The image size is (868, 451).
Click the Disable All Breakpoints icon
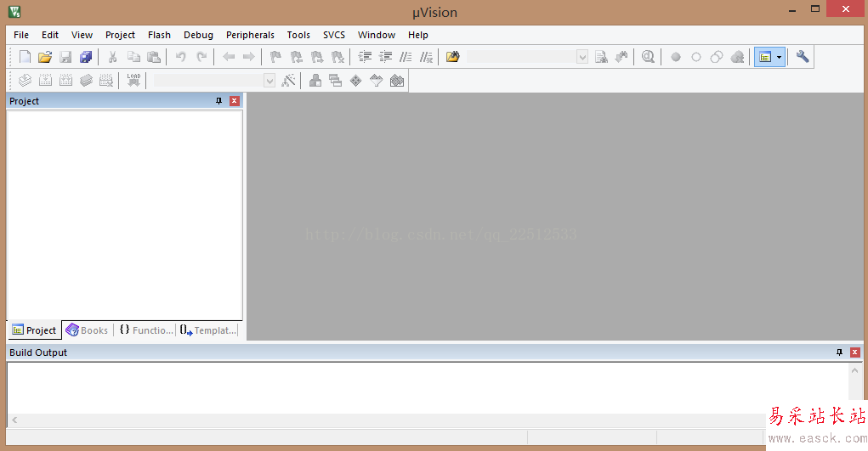[717, 57]
